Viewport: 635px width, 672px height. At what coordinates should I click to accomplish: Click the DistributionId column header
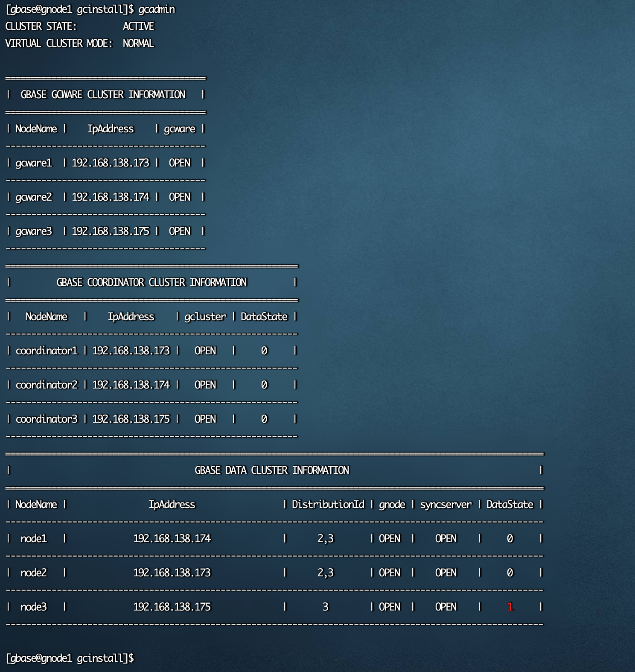click(x=328, y=505)
